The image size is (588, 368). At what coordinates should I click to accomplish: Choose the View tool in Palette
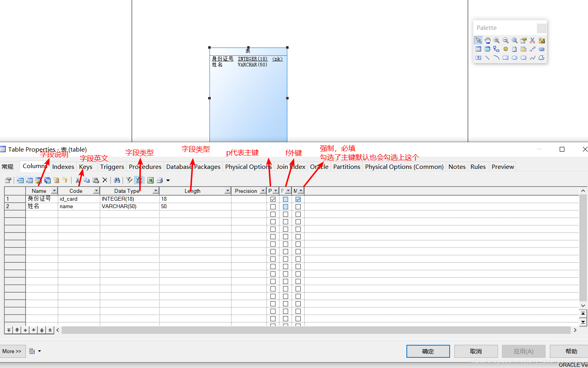487,49
